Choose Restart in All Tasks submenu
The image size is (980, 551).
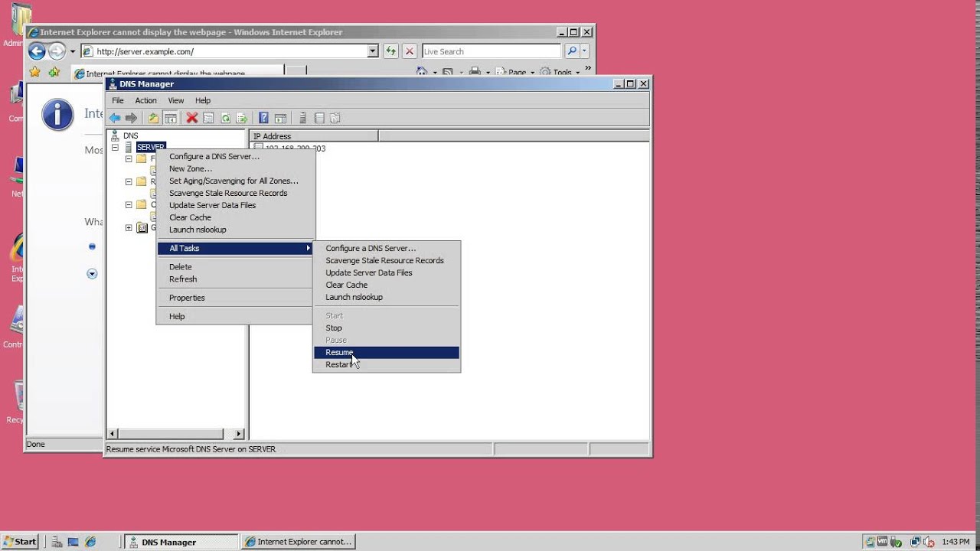point(387,364)
